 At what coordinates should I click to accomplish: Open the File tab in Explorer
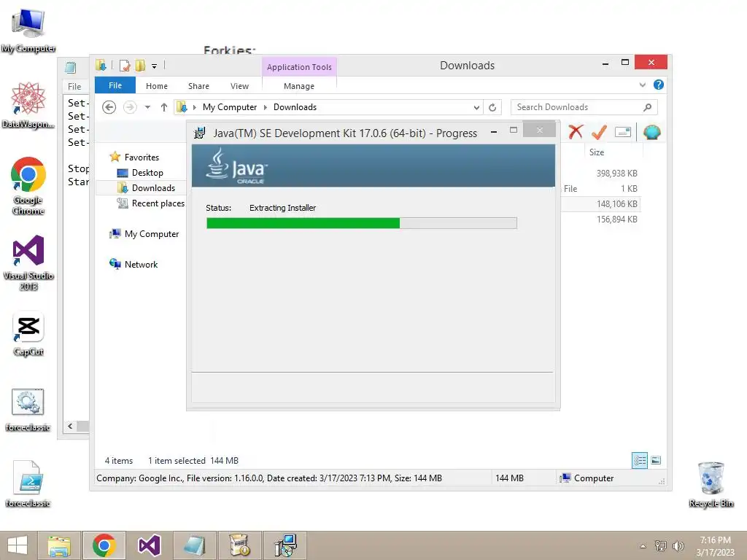115,85
